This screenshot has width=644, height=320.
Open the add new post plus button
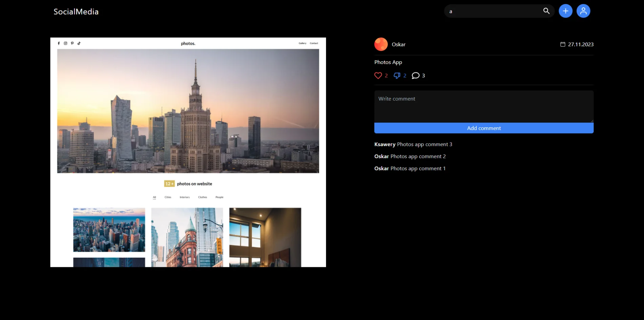pos(565,11)
